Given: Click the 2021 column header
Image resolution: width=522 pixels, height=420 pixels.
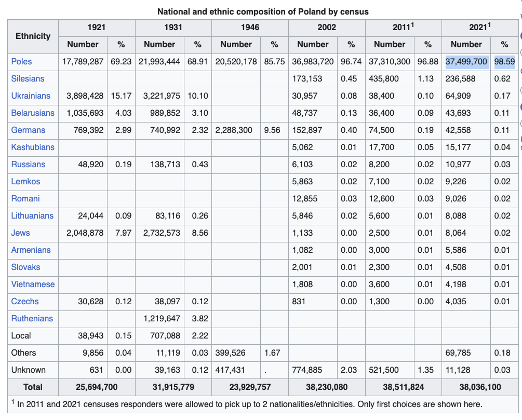Looking at the screenshot, I should [480, 28].
